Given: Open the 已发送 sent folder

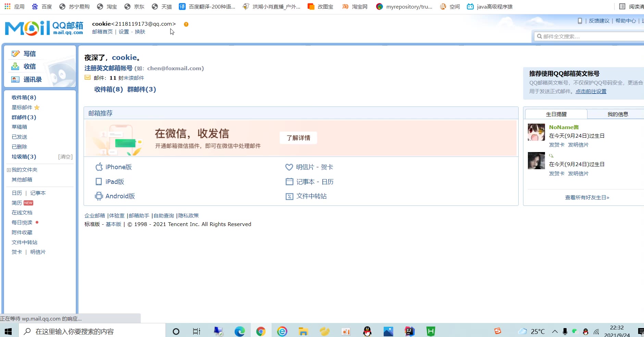Looking at the screenshot, I should pos(19,137).
